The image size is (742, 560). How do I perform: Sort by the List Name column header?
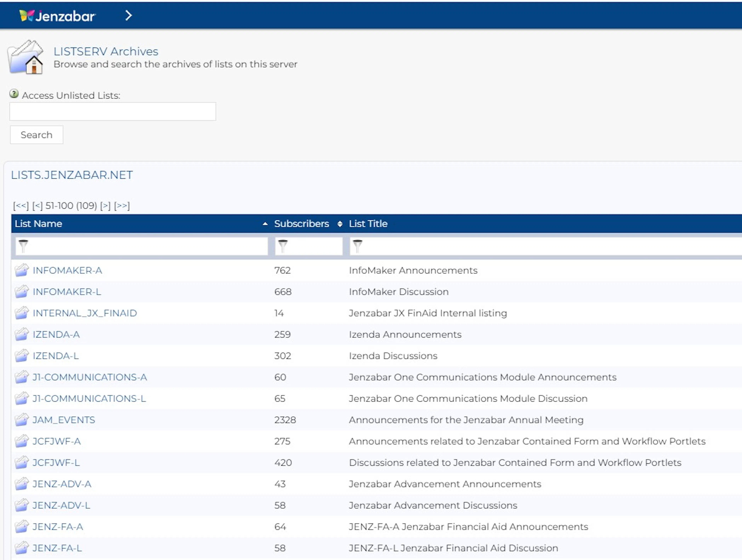click(x=38, y=224)
